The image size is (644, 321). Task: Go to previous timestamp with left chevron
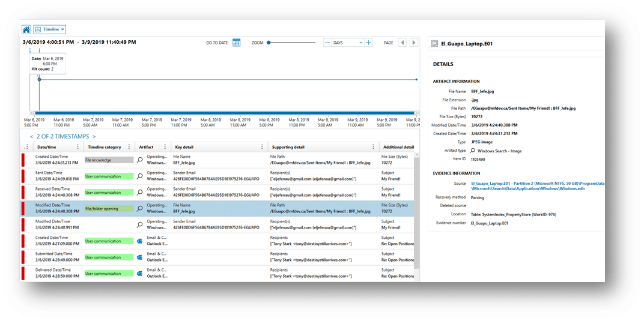[x=31, y=136]
